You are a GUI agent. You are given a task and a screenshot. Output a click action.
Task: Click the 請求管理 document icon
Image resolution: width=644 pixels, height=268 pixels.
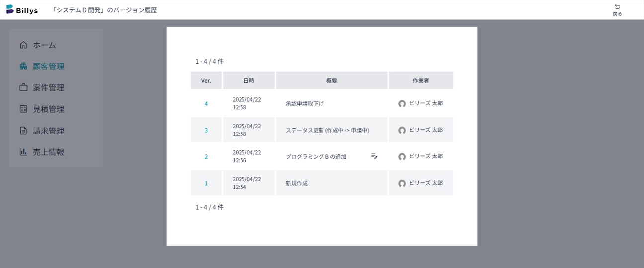pos(23,131)
